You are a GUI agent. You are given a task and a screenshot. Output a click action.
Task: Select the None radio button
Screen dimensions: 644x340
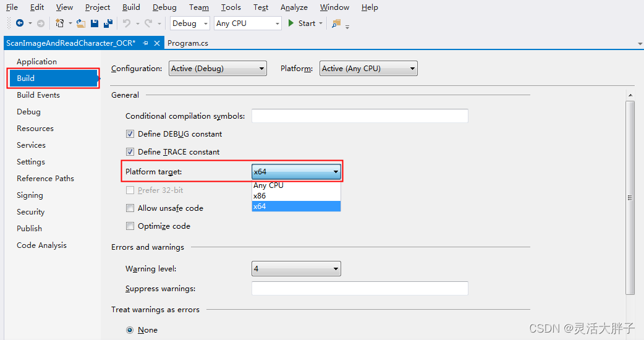coord(130,330)
